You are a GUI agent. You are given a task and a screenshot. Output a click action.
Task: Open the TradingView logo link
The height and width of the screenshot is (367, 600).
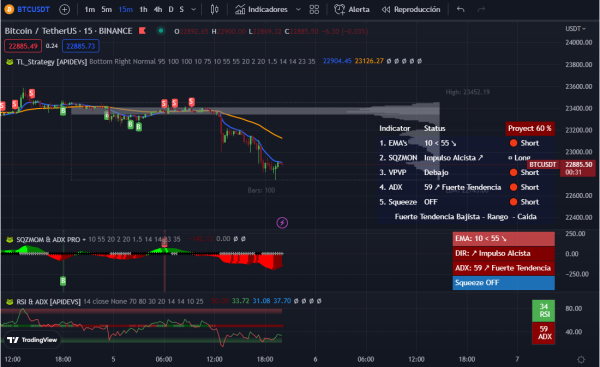33,340
